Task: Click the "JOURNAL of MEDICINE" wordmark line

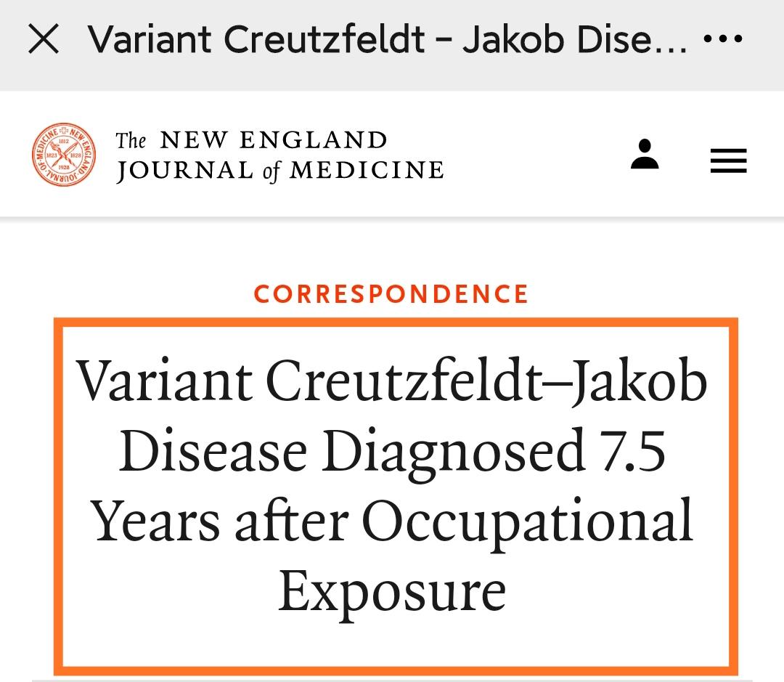Action: (280, 171)
